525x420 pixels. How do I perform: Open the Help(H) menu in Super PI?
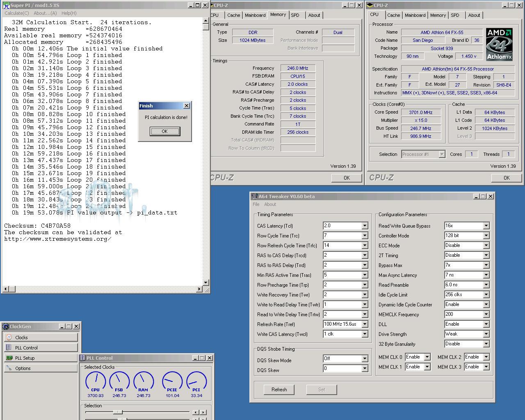click(69, 13)
